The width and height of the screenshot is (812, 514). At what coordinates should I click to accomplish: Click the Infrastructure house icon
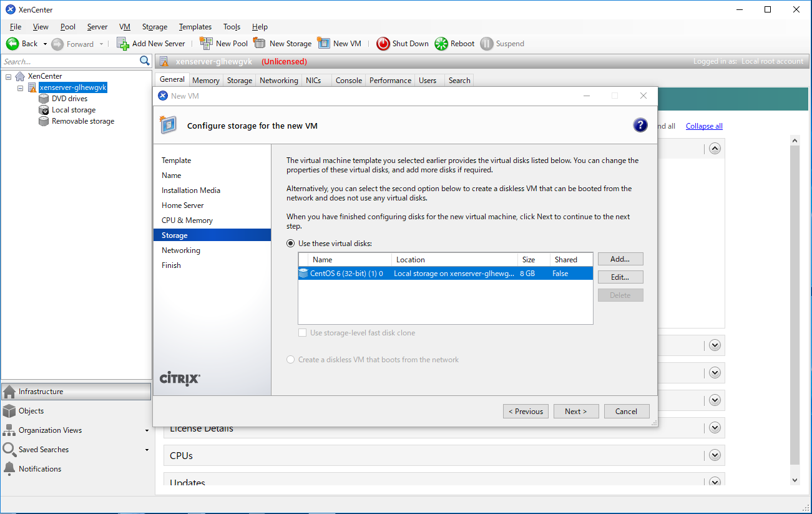tap(9, 392)
